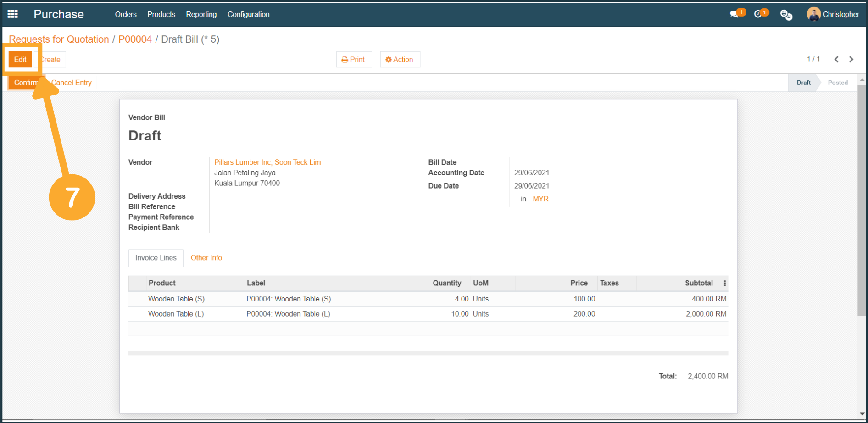This screenshot has width=868, height=423.
Task: Click the MYR currency link
Action: [540, 199]
